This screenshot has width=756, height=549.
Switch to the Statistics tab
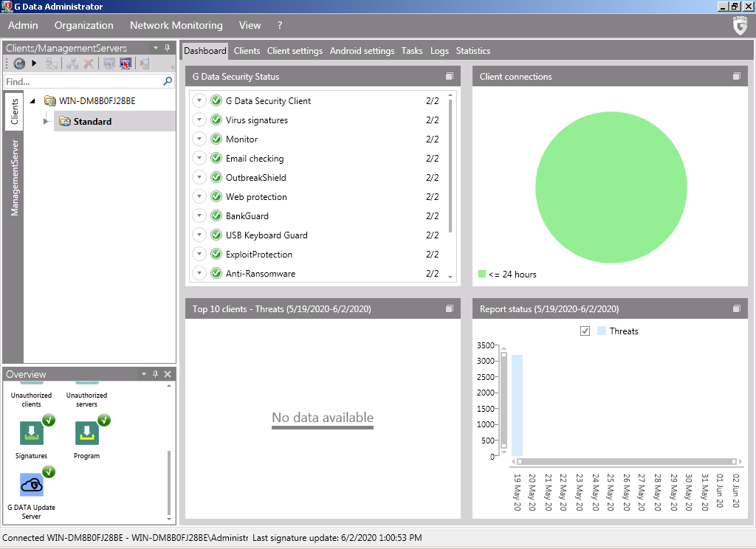(472, 51)
